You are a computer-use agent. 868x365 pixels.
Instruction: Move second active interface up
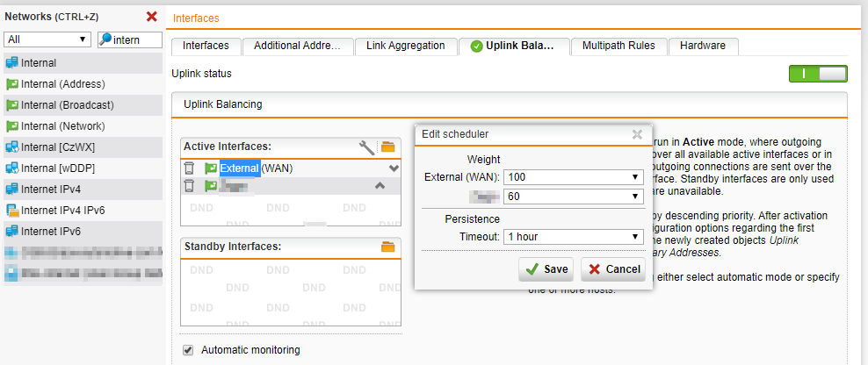[x=380, y=185]
